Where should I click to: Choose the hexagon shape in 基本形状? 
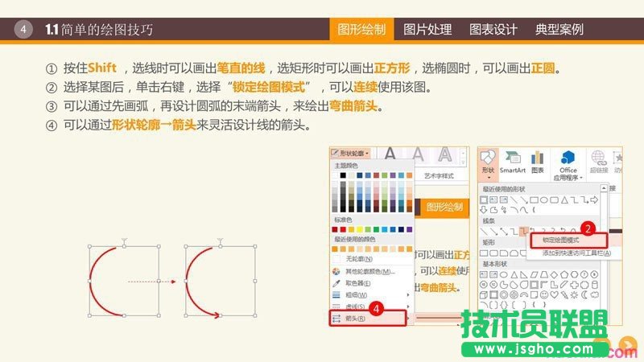click(574, 274)
